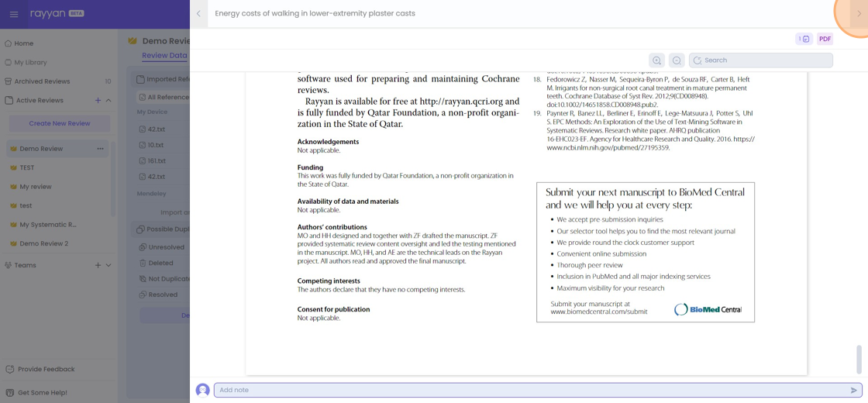Send the note with arrow icon
The width and height of the screenshot is (868, 403).
click(853, 391)
